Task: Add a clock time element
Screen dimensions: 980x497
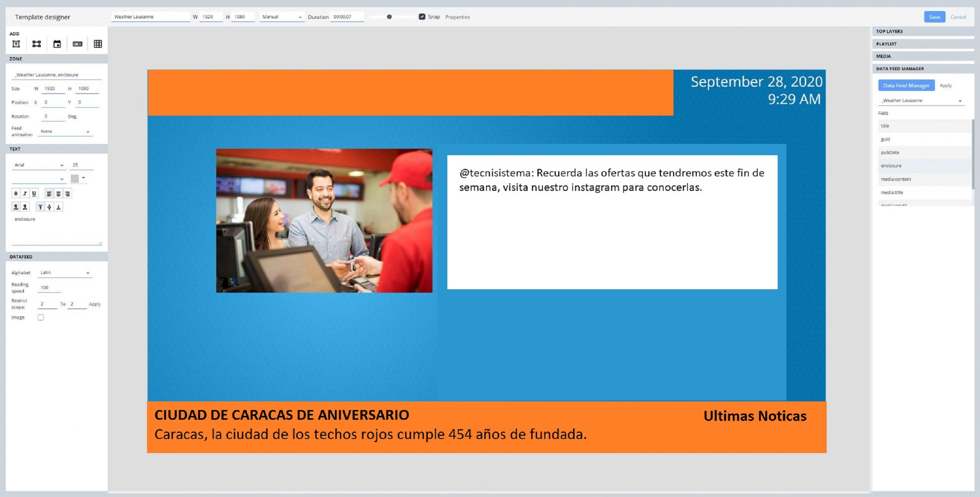Action: [x=78, y=44]
